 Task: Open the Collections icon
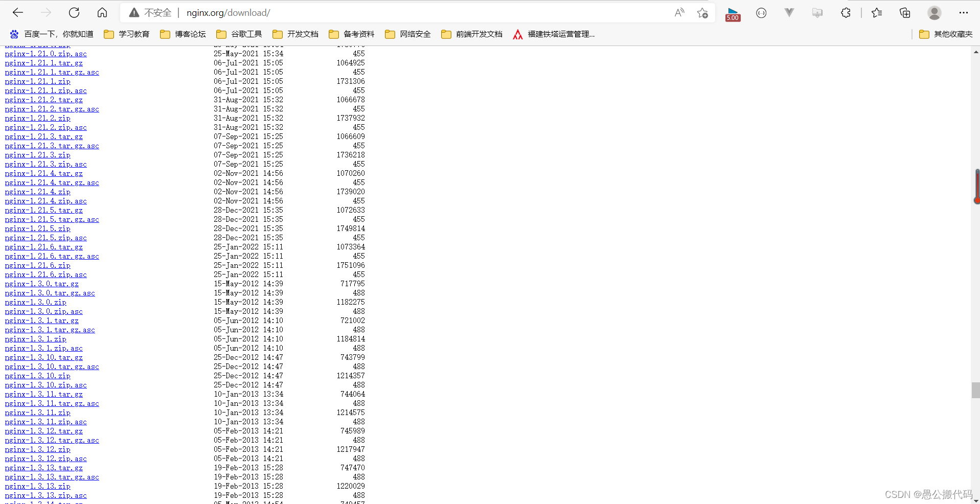pyautogui.click(x=905, y=13)
